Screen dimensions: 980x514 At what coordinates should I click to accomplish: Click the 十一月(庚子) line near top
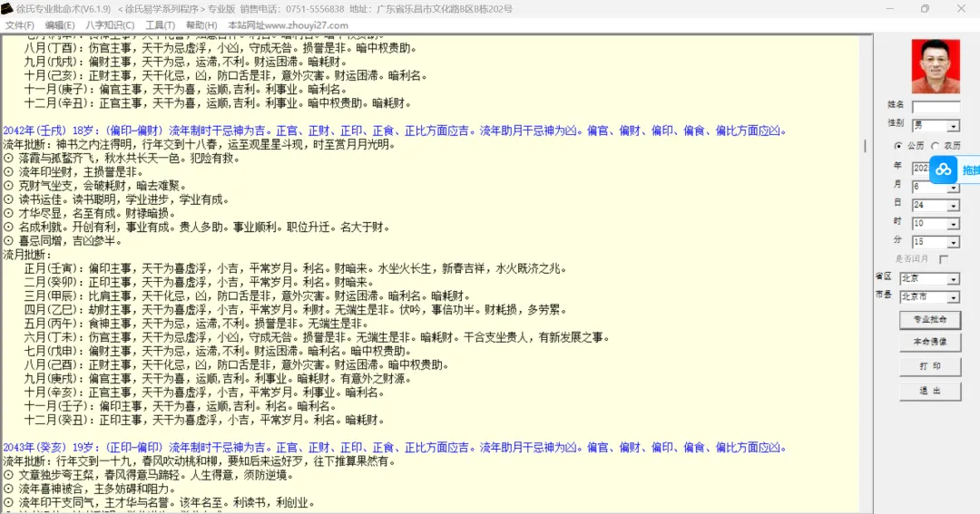pos(186,90)
